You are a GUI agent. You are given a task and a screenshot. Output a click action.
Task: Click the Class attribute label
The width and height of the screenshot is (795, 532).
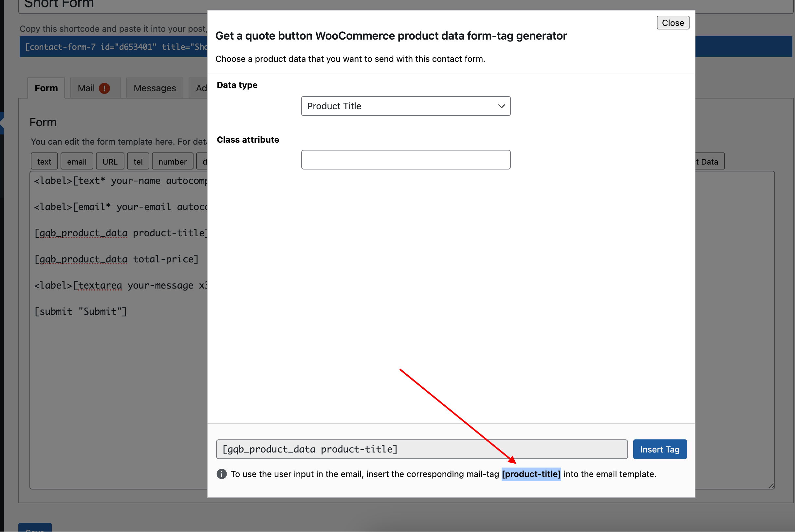(248, 140)
